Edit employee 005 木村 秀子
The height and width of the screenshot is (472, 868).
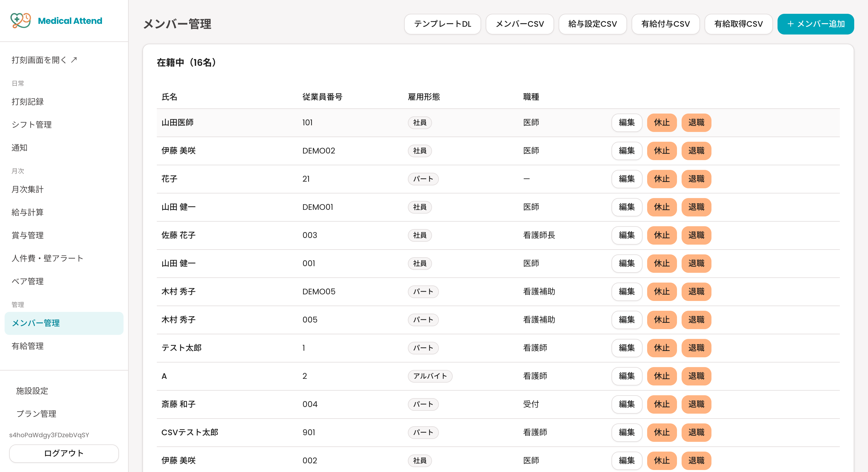tap(627, 320)
